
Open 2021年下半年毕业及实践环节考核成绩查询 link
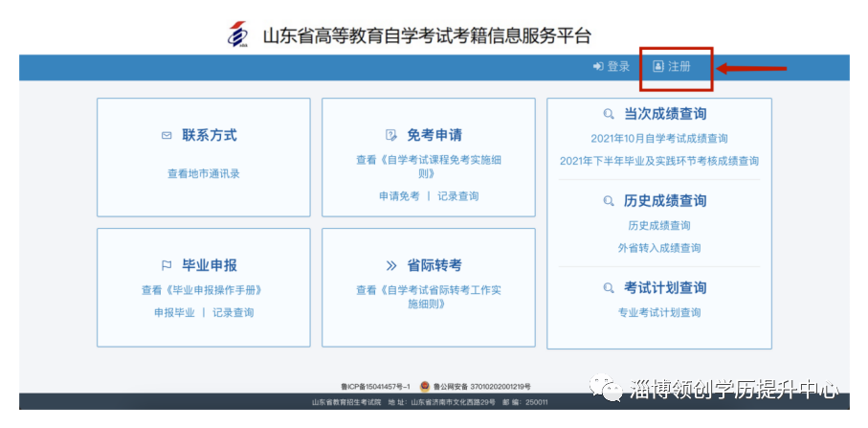659,161
